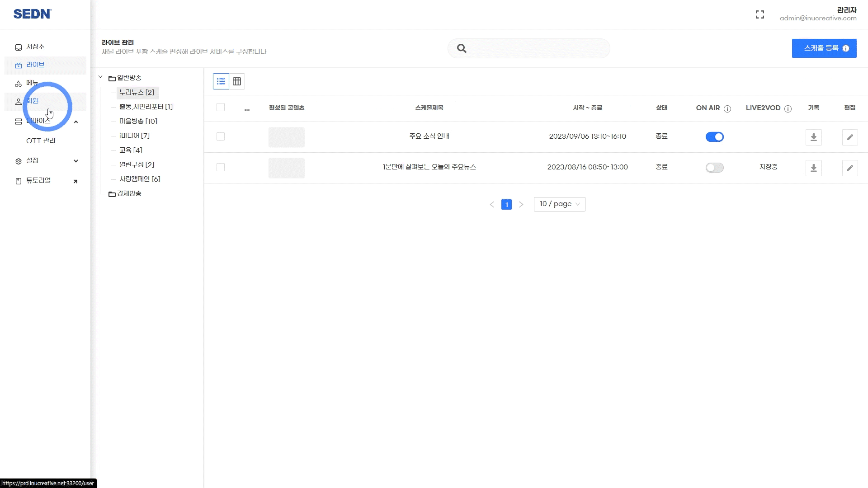Viewport: 868px width, 488px height.
Task: Open the 10 / page dropdown
Action: (559, 204)
